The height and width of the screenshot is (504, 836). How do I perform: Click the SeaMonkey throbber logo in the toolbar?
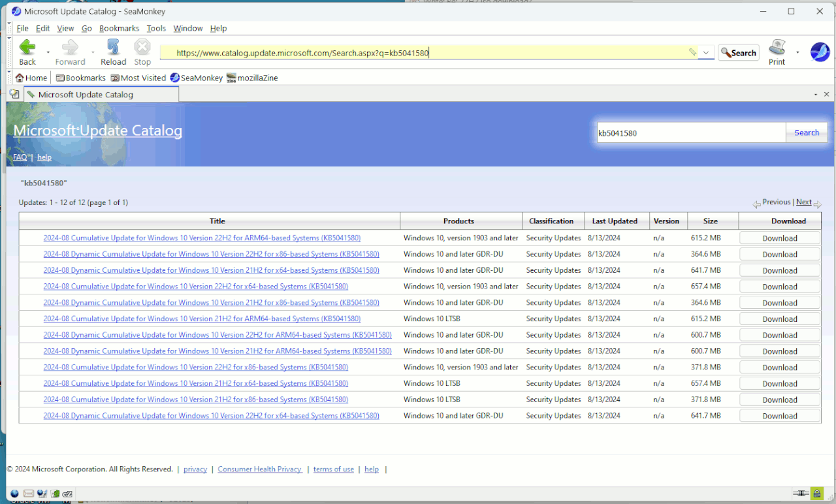820,52
